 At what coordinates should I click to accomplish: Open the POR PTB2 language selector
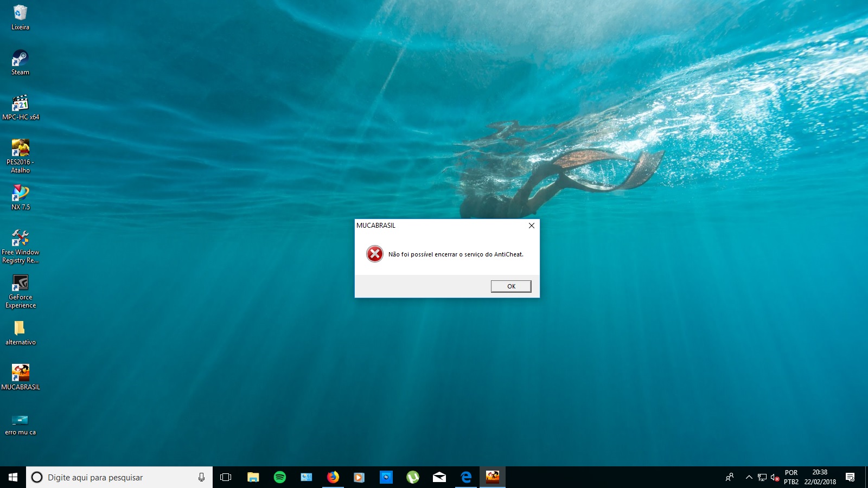click(x=791, y=477)
